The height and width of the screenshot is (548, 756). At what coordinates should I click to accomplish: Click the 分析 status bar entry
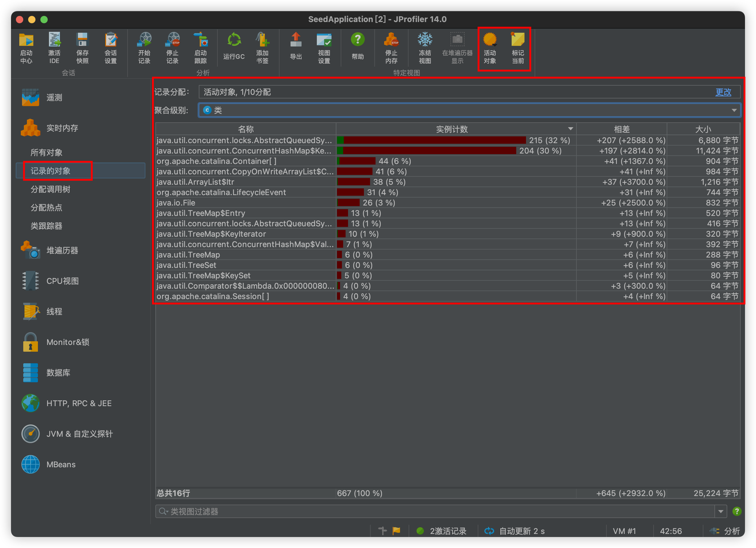pos(725,531)
